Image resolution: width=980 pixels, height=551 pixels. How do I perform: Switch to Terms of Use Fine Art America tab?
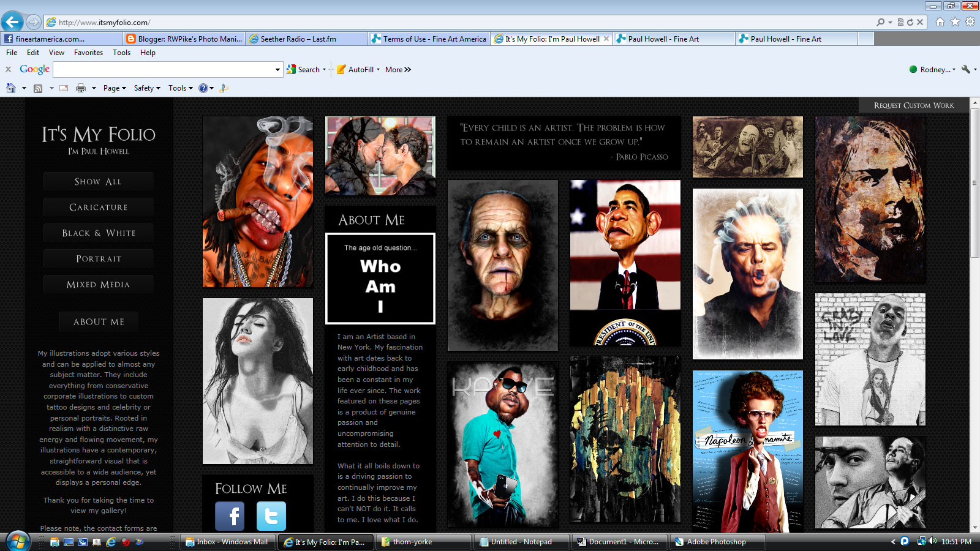coord(429,39)
